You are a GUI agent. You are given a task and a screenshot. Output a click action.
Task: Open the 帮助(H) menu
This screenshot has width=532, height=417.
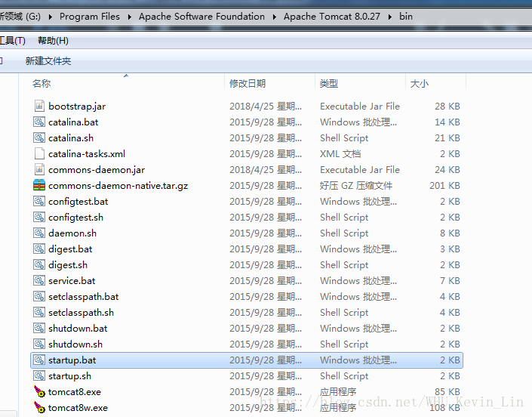click(53, 41)
